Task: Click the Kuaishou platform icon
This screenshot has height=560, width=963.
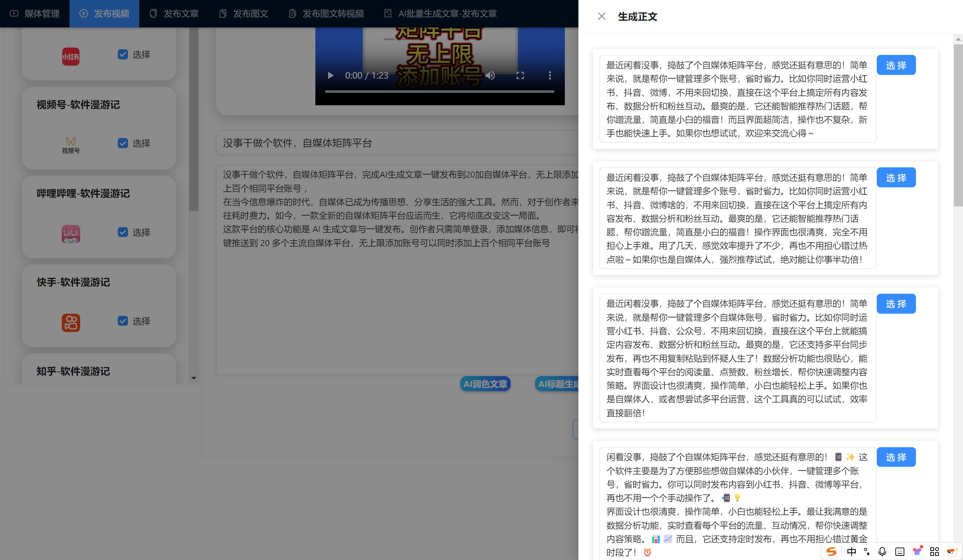Action: [x=71, y=323]
